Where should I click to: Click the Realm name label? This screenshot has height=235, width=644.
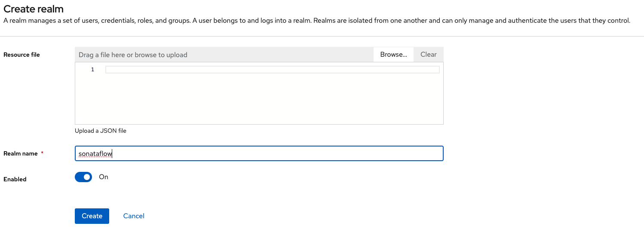[x=21, y=154]
